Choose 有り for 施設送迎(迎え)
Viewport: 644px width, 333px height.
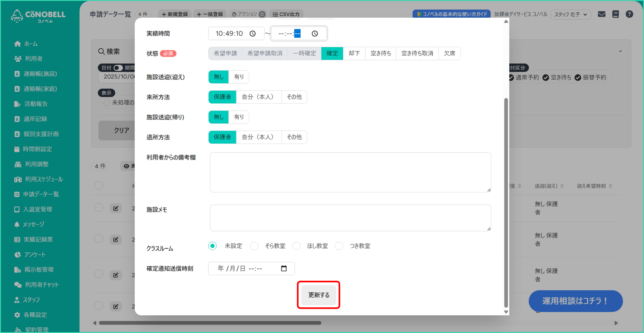tap(238, 77)
